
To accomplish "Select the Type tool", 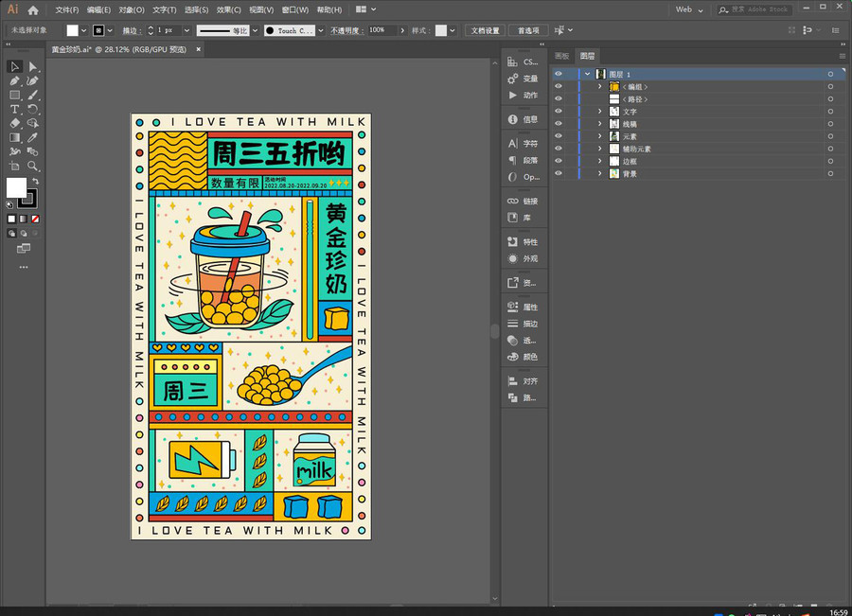I will pyautogui.click(x=14, y=109).
